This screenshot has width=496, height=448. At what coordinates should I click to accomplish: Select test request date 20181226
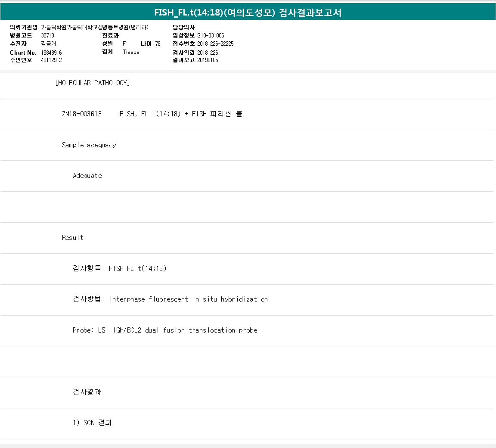(x=208, y=53)
